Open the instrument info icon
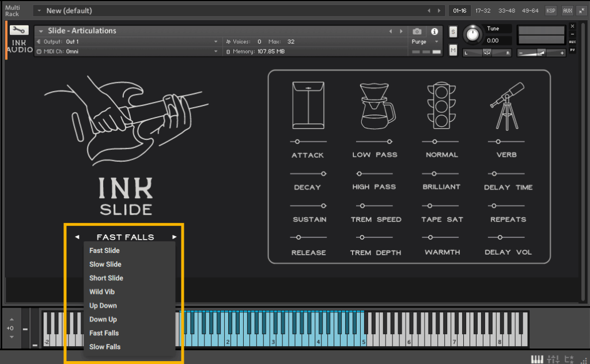 point(434,31)
